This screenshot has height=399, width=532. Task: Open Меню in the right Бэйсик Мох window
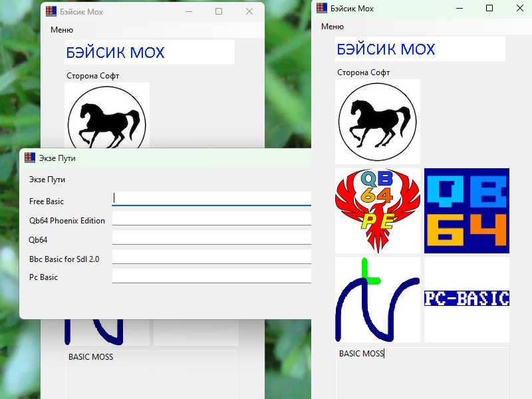tap(332, 27)
